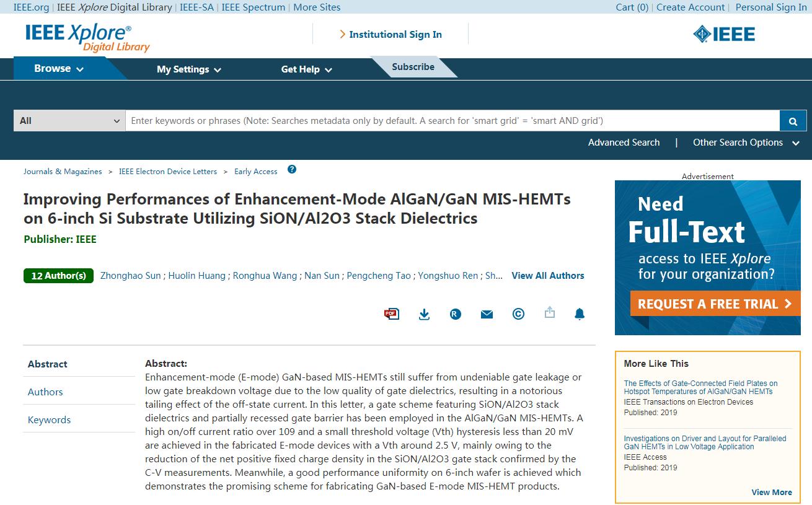Open the My Settings dropdown
Image resolution: width=812 pixels, height=505 pixels.
pos(189,69)
